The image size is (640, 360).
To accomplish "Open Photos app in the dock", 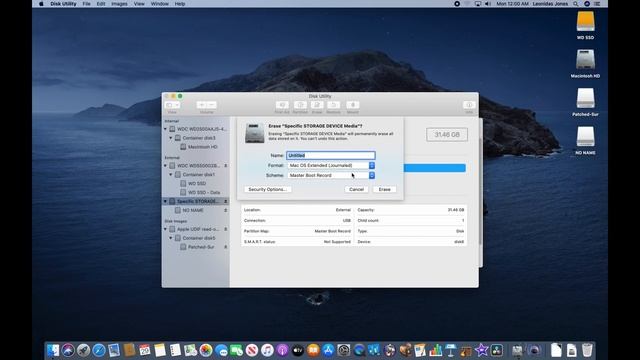I will [x=206, y=350].
